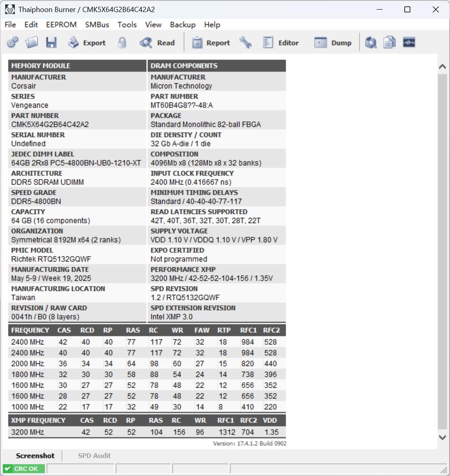
Task: Open the EEPROM menu
Action: tap(61, 24)
